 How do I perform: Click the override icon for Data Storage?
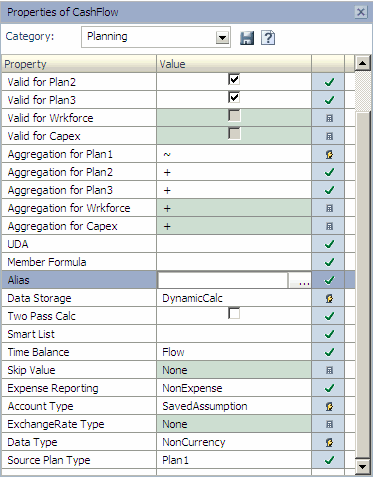(329, 298)
